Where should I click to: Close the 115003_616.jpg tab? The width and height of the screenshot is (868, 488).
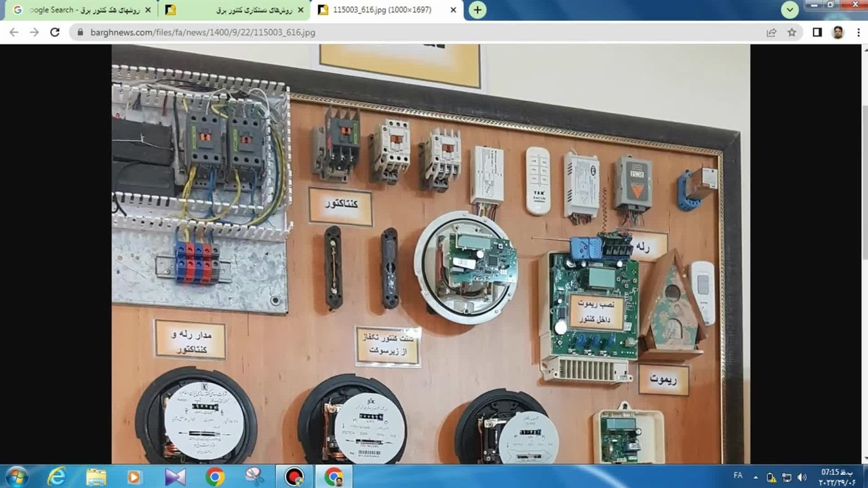pyautogui.click(x=454, y=10)
